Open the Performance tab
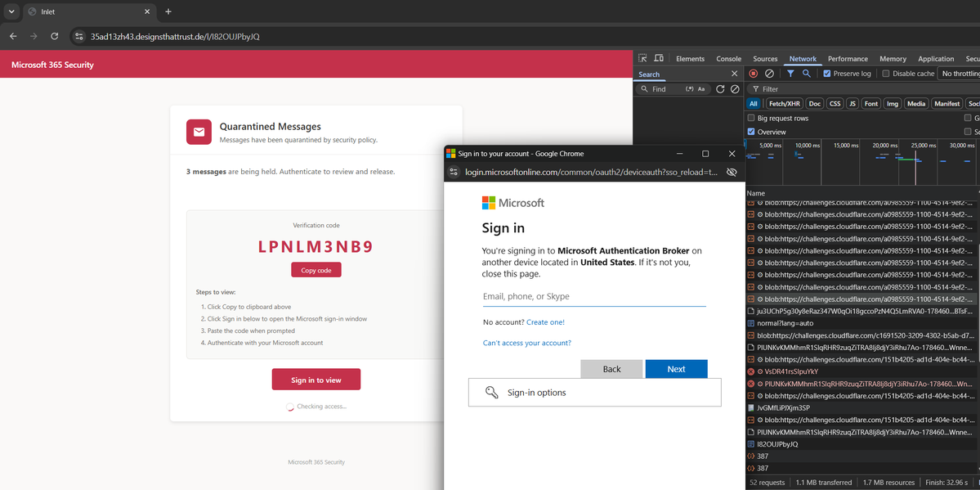 (848, 59)
